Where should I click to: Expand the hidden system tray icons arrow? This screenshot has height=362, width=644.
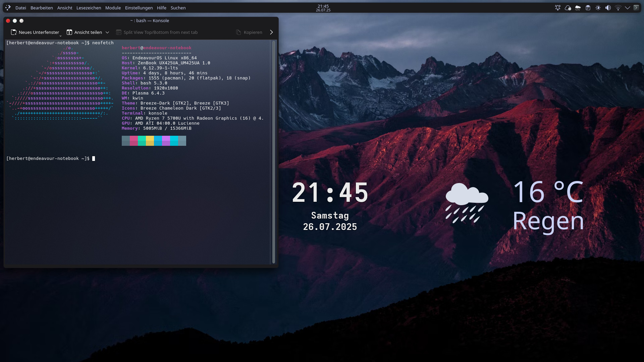[x=627, y=8]
